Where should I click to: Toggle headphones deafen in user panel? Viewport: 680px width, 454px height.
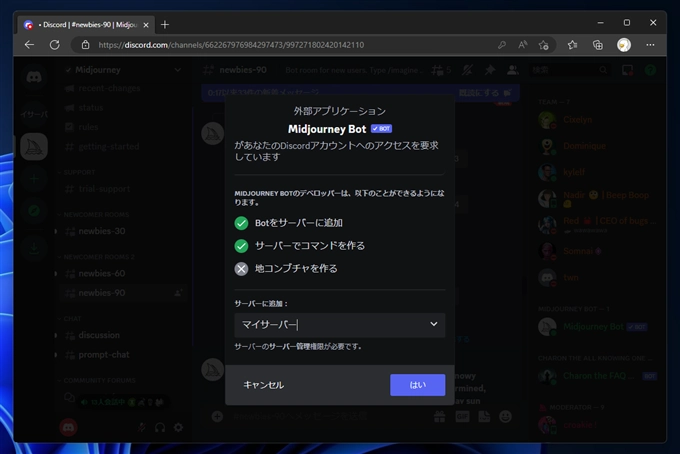click(x=160, y=428)
